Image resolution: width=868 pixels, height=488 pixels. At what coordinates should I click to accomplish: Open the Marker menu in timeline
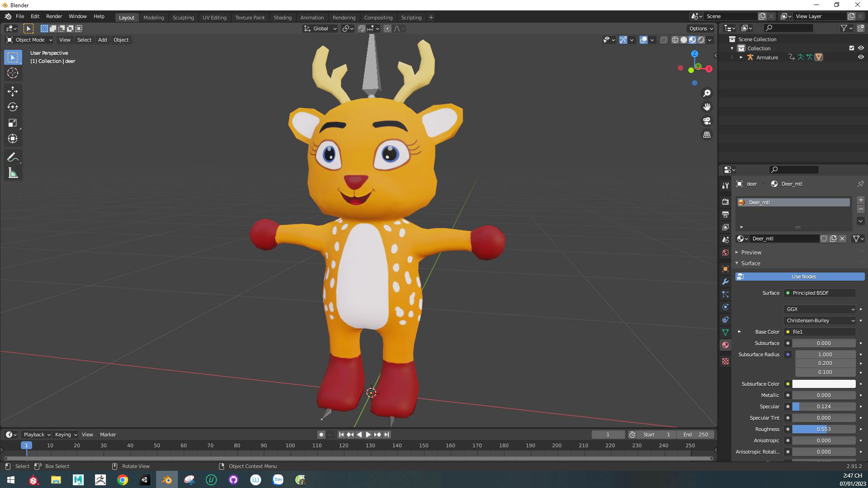coord(108,435)
